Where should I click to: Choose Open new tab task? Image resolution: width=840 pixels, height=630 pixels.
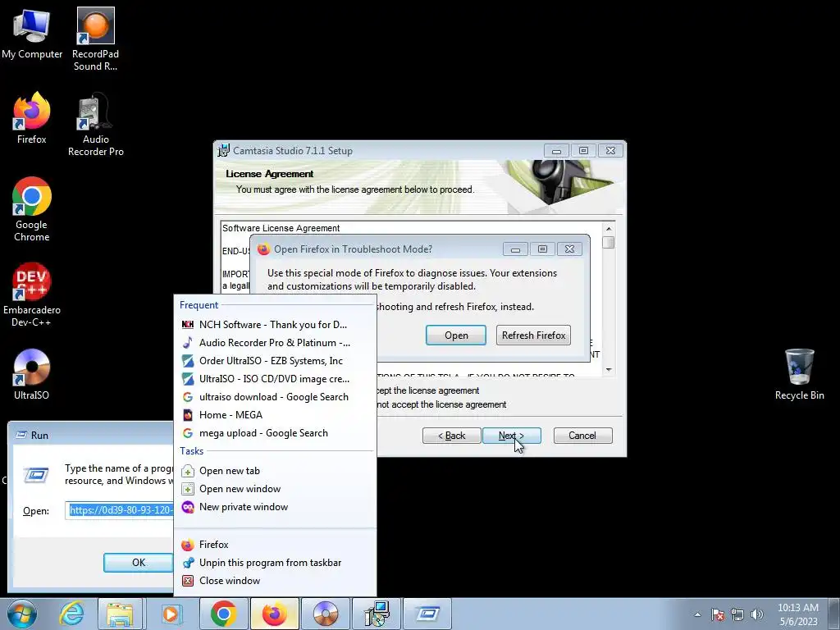(274, 471)
